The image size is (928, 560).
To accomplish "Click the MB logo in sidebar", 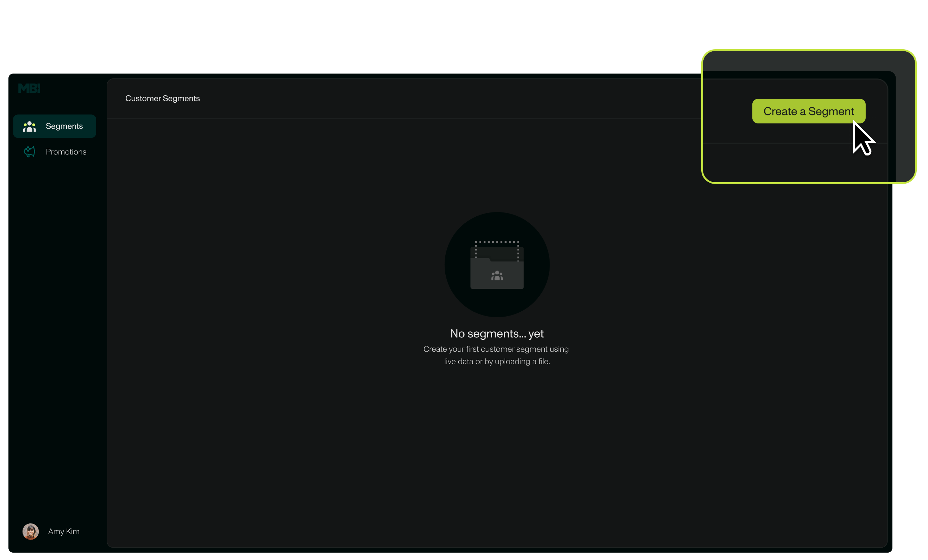I will click(x=29, y=88).
